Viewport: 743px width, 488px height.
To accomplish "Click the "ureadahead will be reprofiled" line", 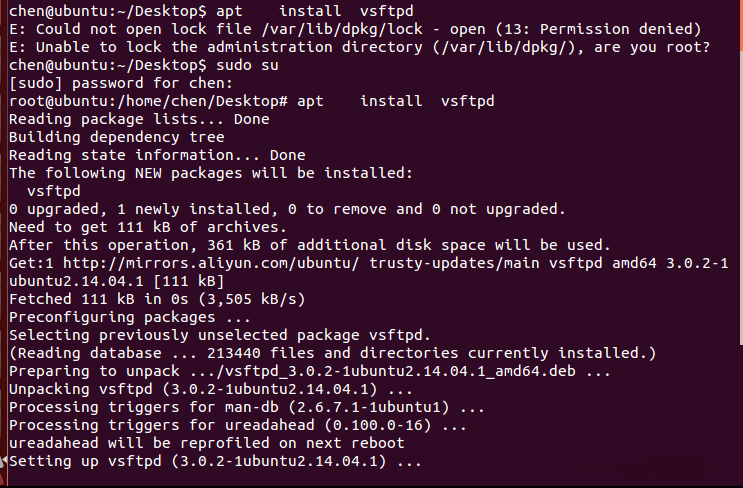I will click(206, 443).
